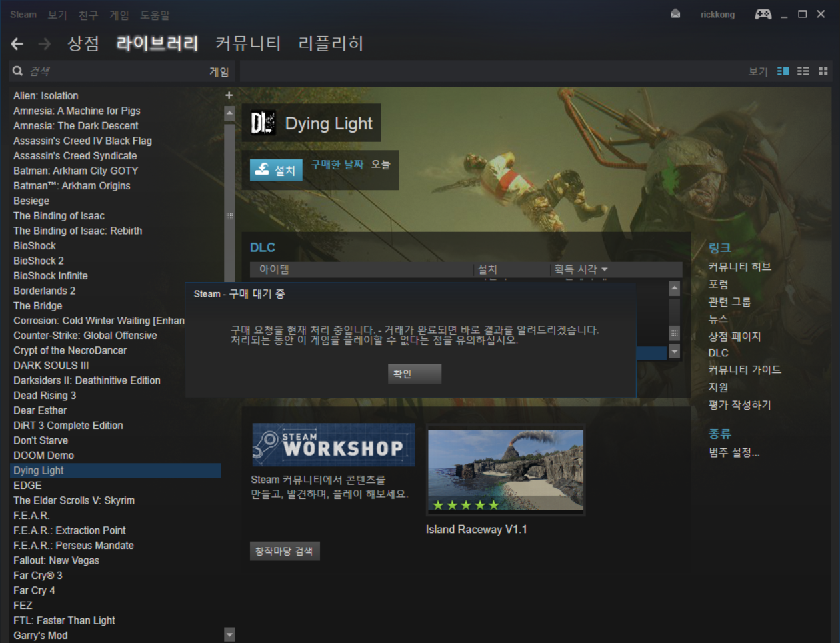Select Borderlands 2 in game list
The image size is (840, 643).
click(x=45, y=291)
